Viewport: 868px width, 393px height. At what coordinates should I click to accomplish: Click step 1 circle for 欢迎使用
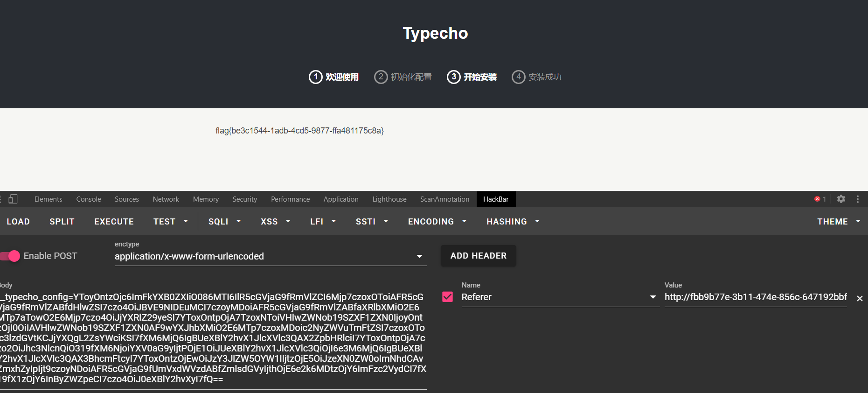(316, 77)
